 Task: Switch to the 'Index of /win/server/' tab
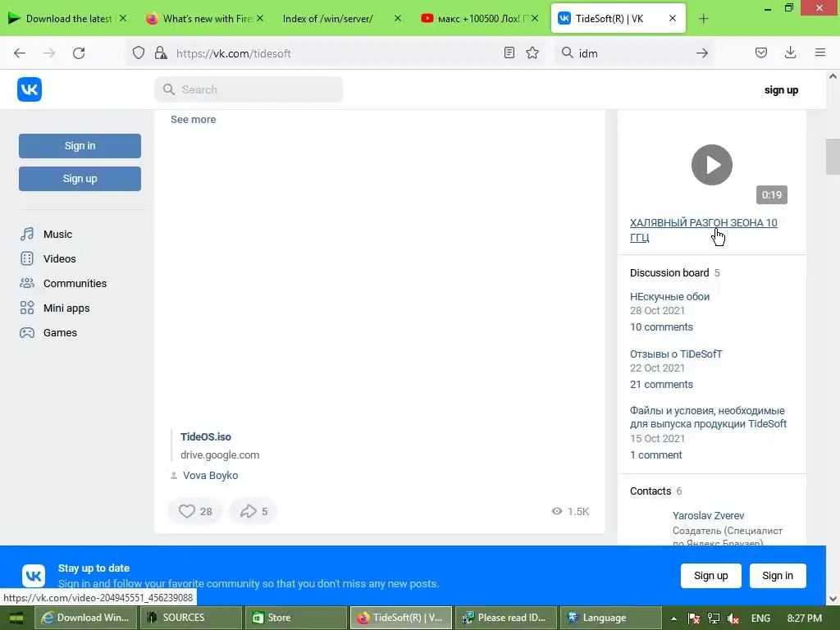(x=328, y=18)
